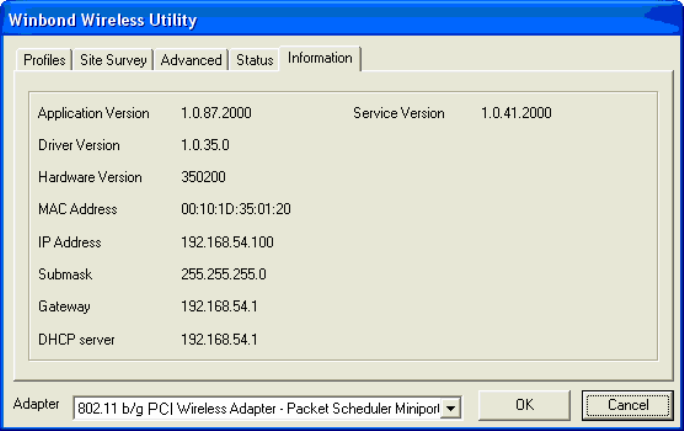Viewport: 684px width, 431px height.
Task: Click the Submask label
Action: click(65, 274)
